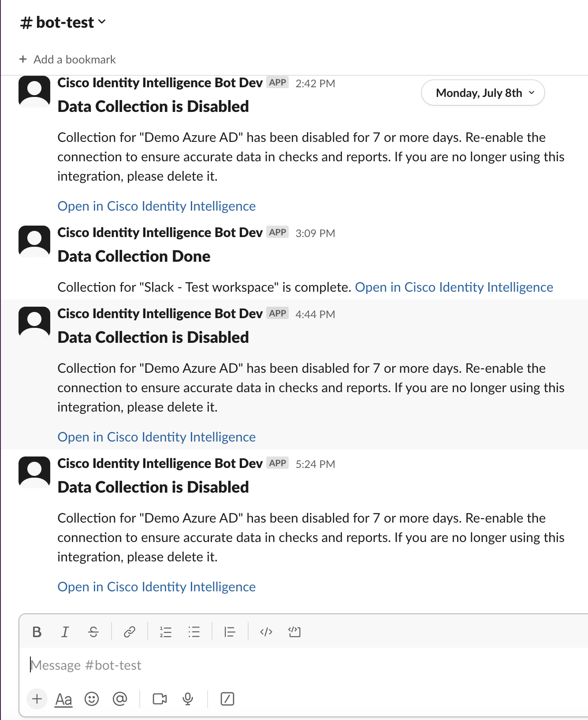Click 'Data Collection is Disabled' heading at 4:44 PM
The height and width of the screenshot is (720, 588).
click(x=153, y=338)
